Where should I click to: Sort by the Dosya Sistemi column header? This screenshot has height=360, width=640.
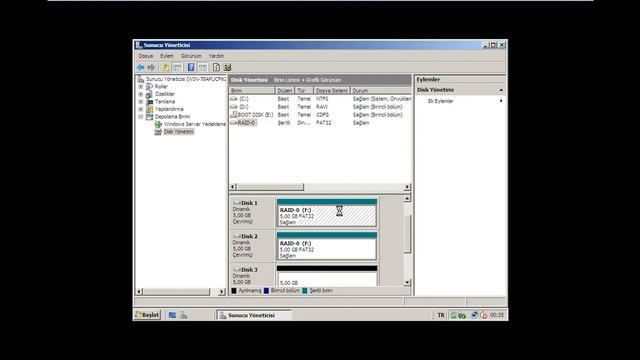(x=332, y=91)
